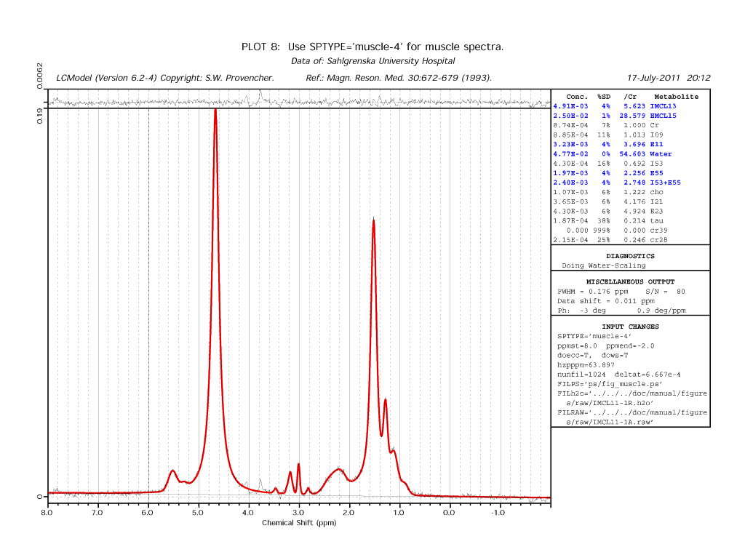
Task: Click the 'S/N = 80' value
Action: pyautogui.click(x=665, y=292)
